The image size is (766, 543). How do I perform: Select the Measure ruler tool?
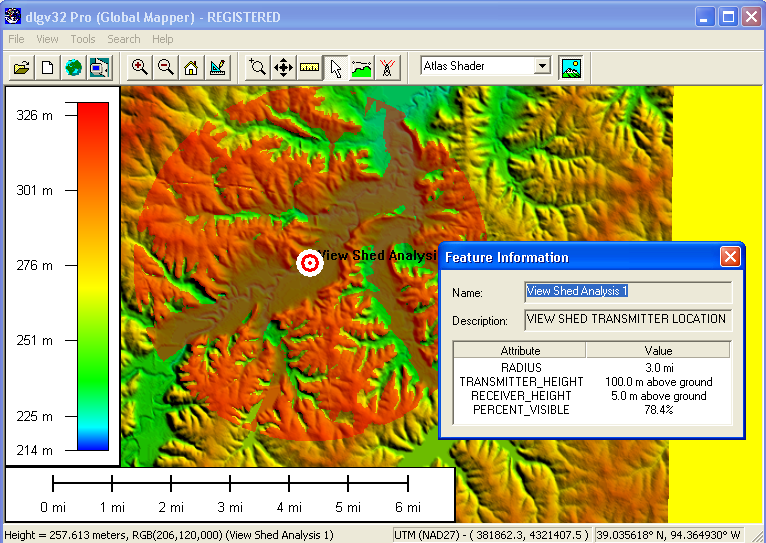[x=309, y=67]
